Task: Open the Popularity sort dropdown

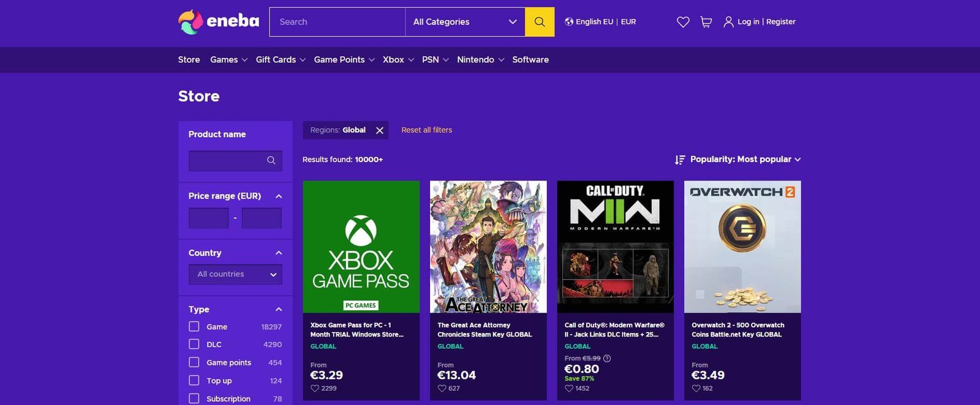Action: (x=739, y=159)
